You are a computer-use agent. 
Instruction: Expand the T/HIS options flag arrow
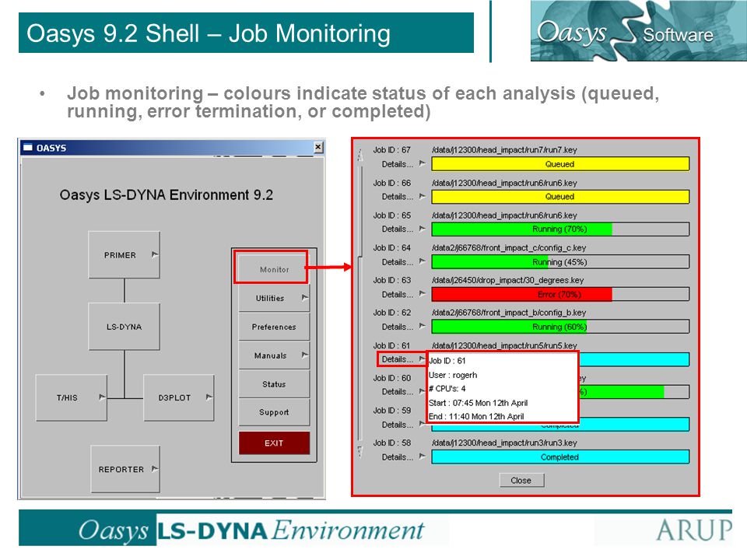pyautogui.click(x=102, y=397)
